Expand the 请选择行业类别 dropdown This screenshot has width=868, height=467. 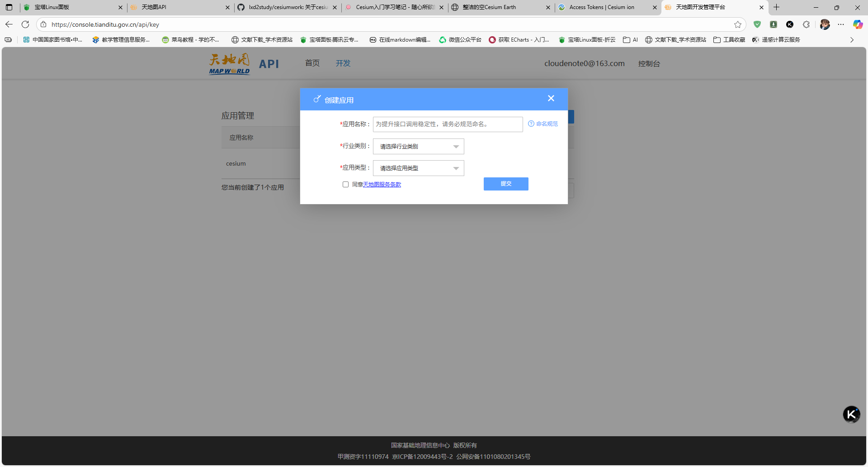coord(418,147)
